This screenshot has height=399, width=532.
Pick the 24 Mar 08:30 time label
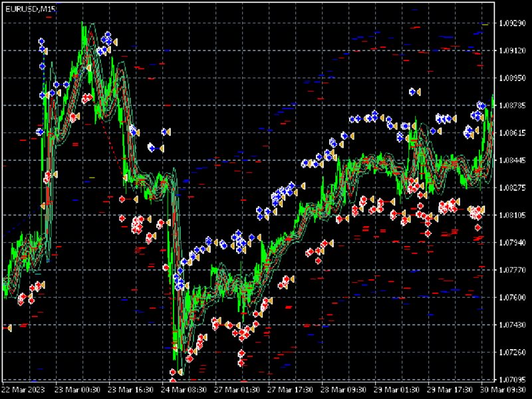coord(184,390)
